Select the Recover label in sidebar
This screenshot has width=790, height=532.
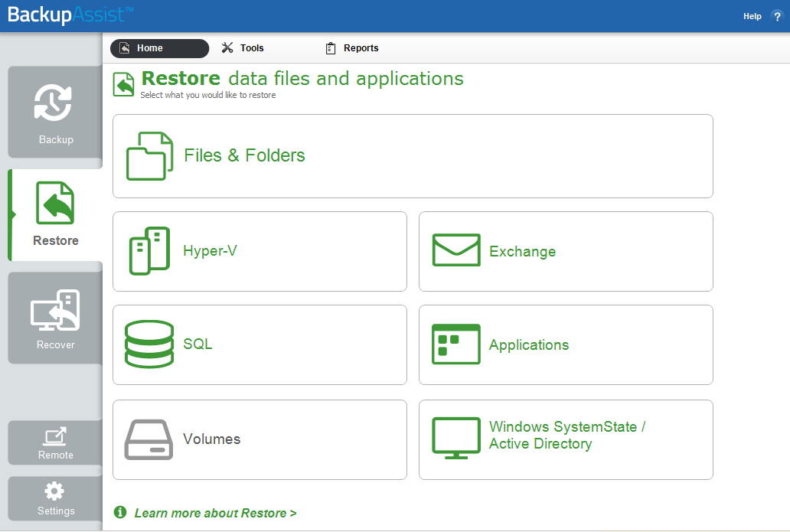click(55, 345)
